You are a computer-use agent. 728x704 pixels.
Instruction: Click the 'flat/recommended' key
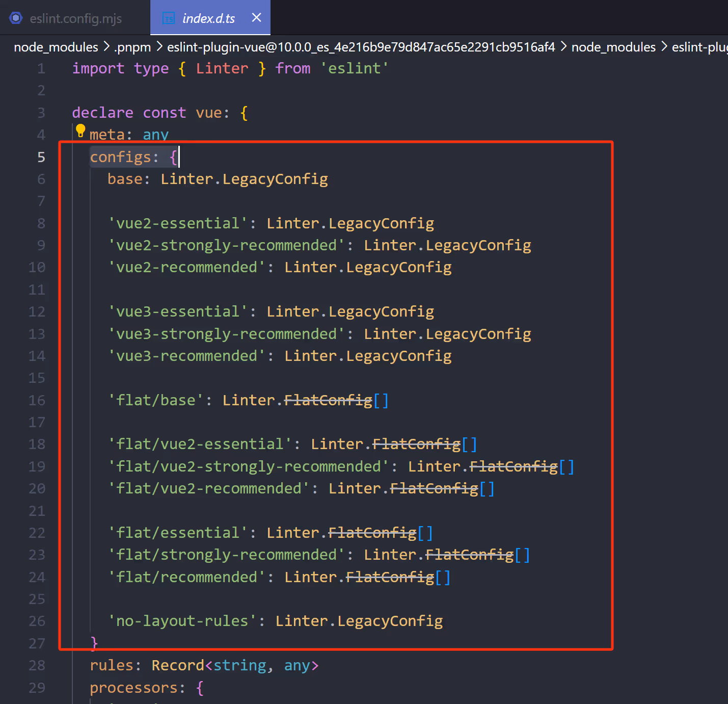[x=186, y=578]
